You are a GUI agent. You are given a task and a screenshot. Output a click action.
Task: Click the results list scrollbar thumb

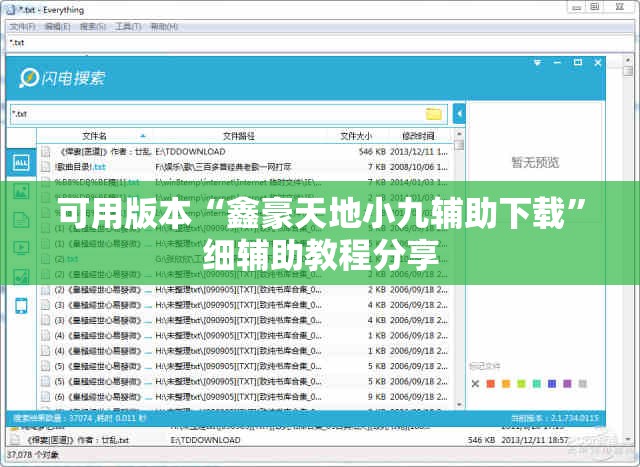click(x=459, y=145)
